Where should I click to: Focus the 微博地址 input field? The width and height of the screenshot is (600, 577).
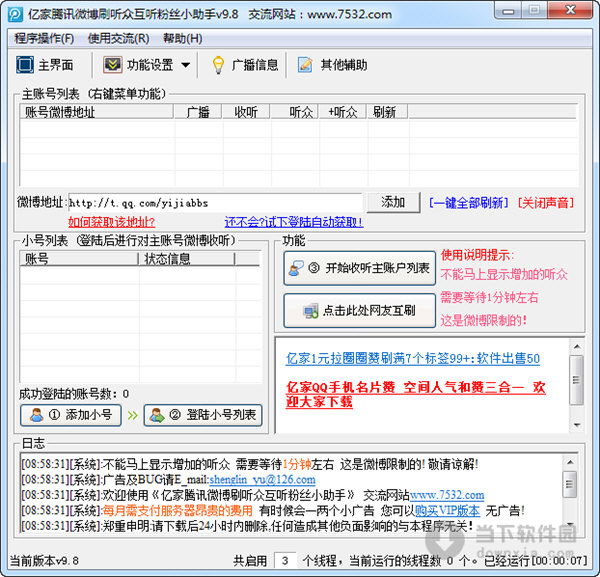215,203
